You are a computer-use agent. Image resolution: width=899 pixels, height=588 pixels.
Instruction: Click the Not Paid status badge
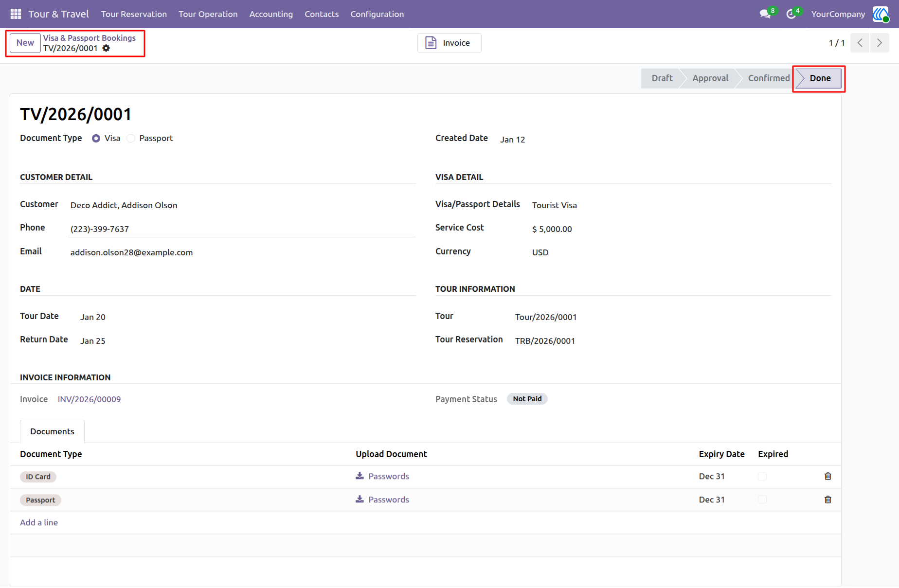pyautogui.click(x=527, y=399)
